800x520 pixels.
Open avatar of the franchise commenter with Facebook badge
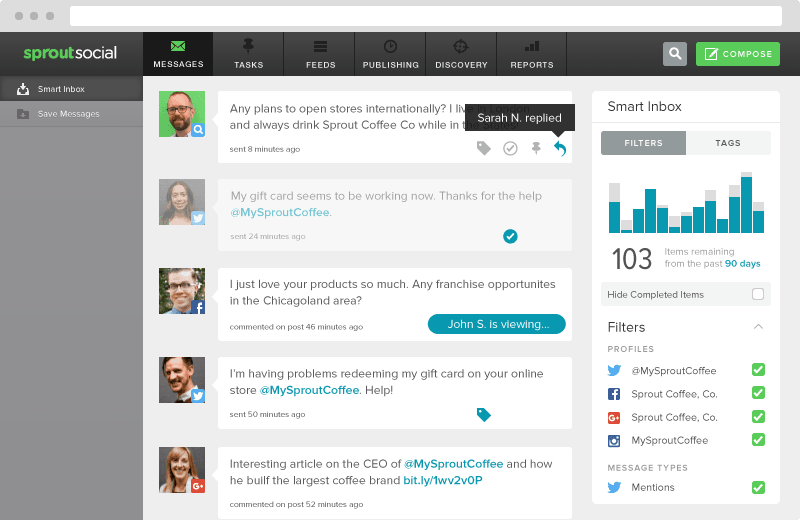[182, 291]
